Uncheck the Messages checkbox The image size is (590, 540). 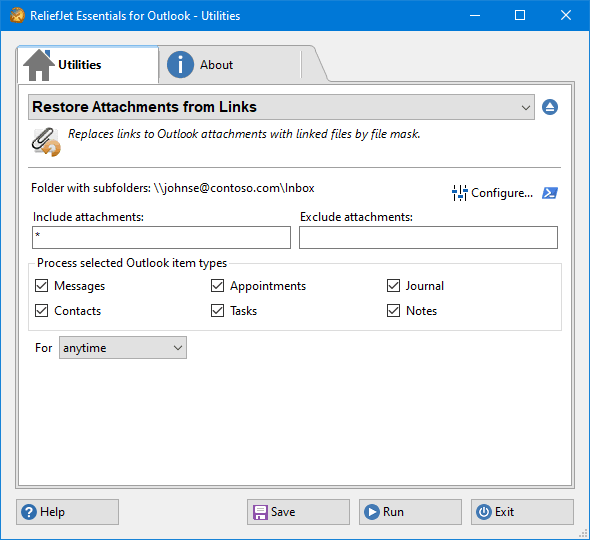point(41,286)
